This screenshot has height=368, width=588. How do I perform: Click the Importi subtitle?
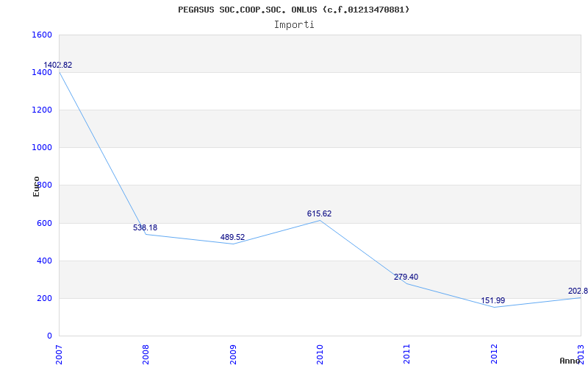[x=294, y=24]
